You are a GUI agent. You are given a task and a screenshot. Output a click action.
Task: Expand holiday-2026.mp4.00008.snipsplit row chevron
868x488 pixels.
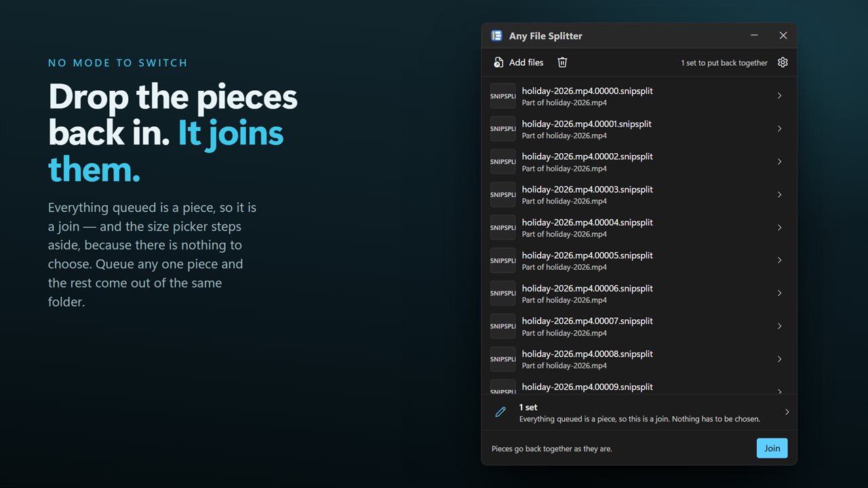click(x=780, y=359)
